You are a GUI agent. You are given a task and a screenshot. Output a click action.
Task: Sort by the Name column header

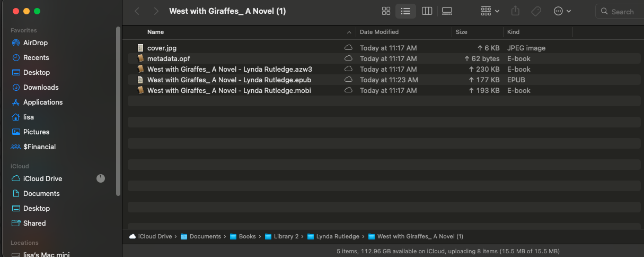pyautogui.click(x=155, y=32)
